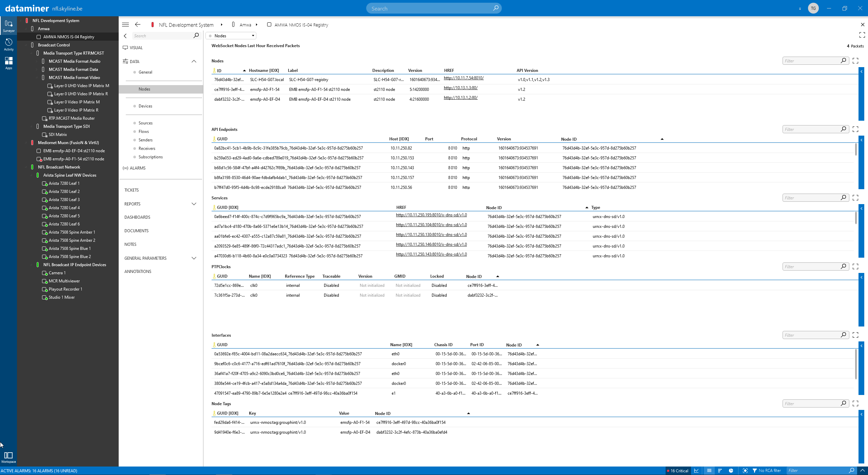Open the TICKETS section
Screen dimensions: 868x475
click(x=132, y=190)
